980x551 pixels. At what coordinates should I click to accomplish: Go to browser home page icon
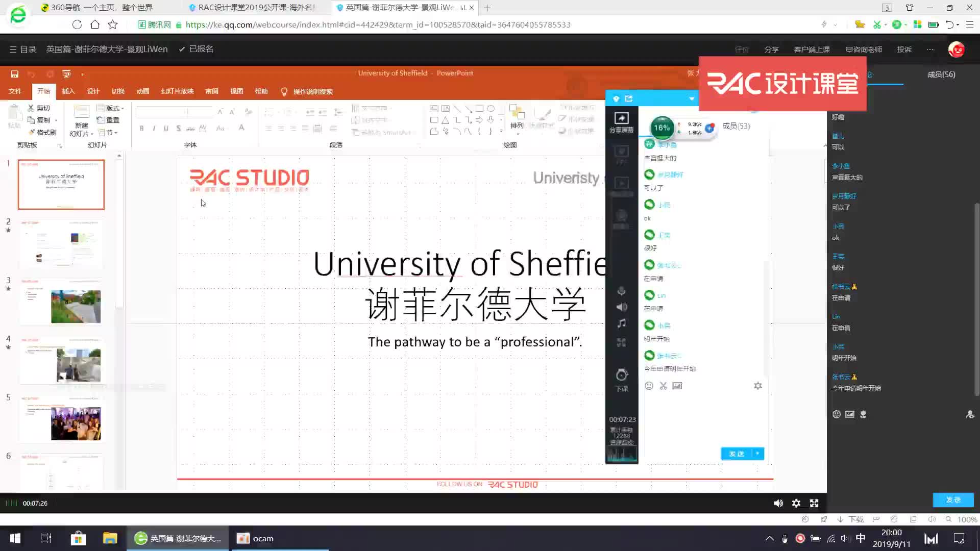pyautogui.click(x=95, y=24)
